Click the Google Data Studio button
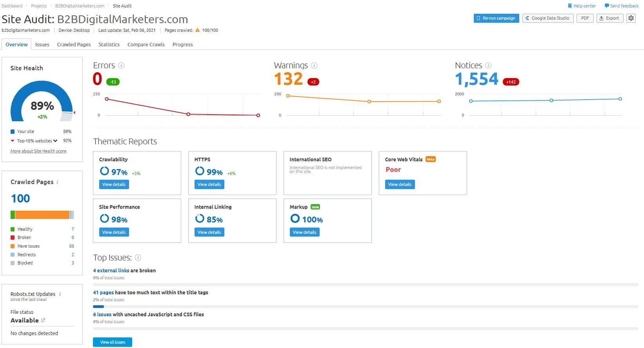 [x=548, y=18]
